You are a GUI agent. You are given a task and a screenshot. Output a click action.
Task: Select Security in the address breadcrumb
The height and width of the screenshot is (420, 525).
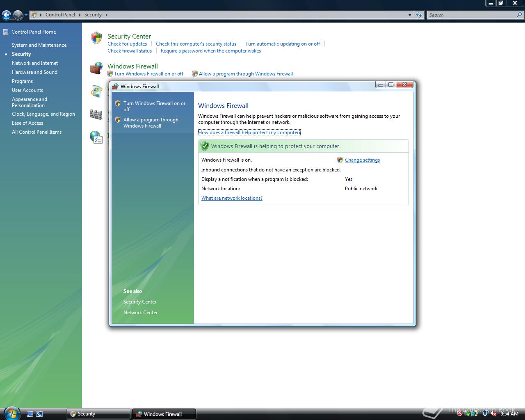tap(93, 15)
